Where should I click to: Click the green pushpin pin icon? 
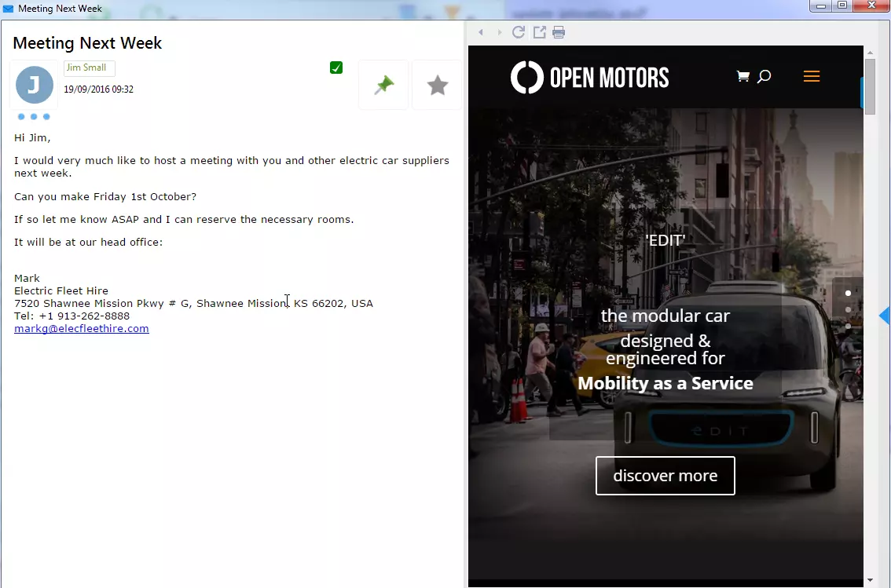pos(383,85)
